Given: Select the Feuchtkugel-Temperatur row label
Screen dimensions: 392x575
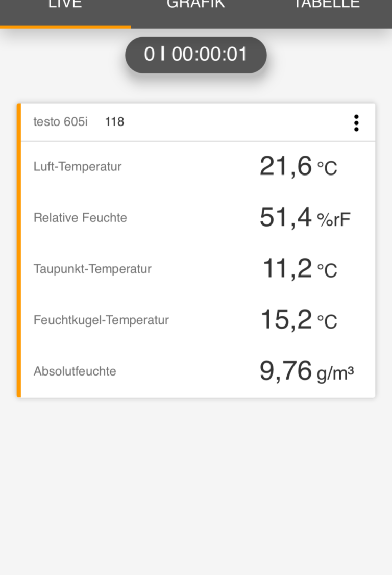Looking at the screenshot, I should point(101,320).
